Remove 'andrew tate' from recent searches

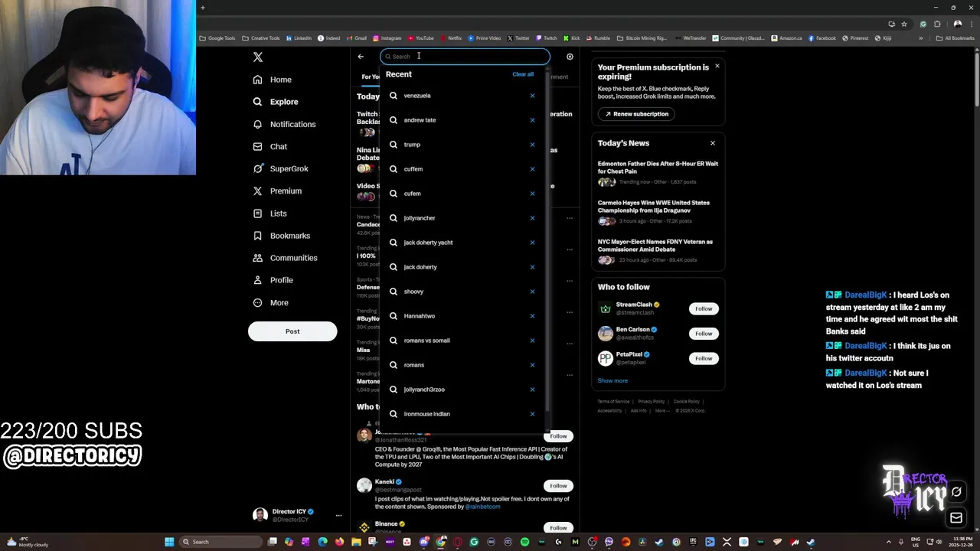[x=532, y=120]
